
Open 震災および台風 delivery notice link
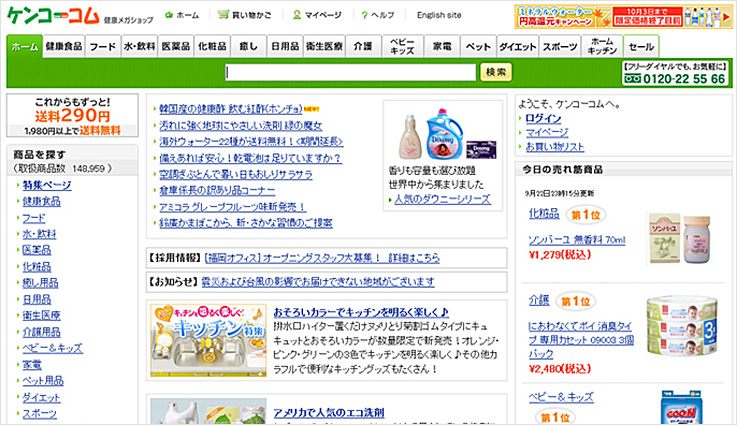318,282
